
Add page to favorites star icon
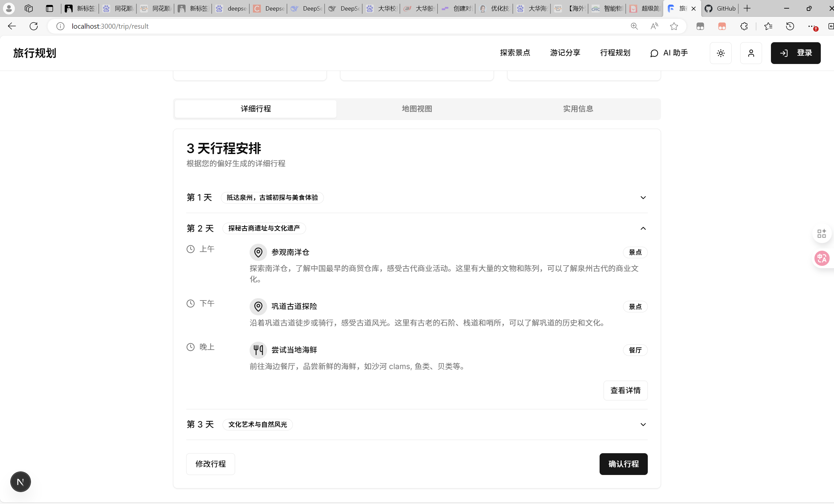674,26
